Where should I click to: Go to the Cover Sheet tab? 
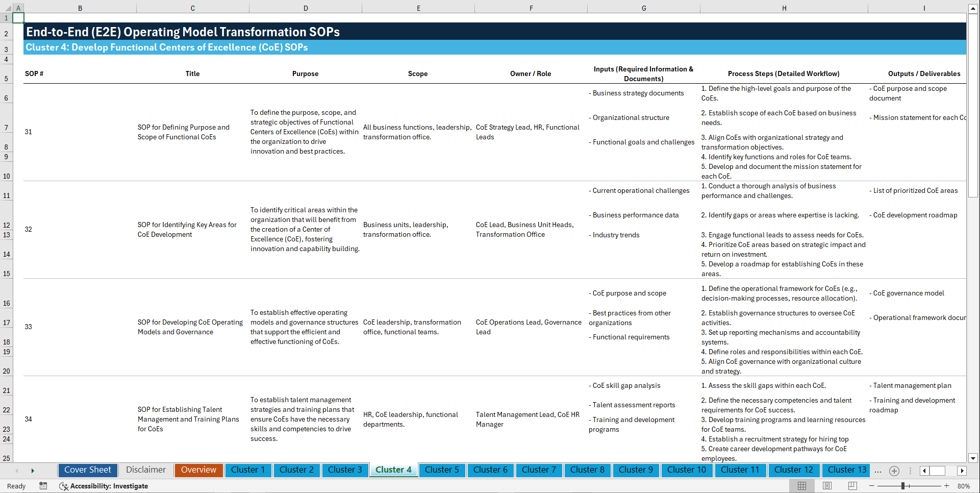pos(87,470)
